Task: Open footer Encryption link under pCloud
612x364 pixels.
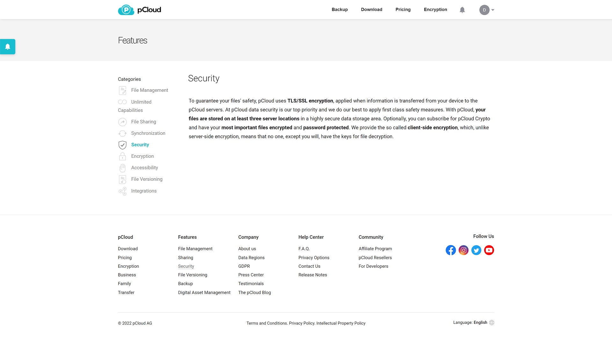Action: coord(128,266)
